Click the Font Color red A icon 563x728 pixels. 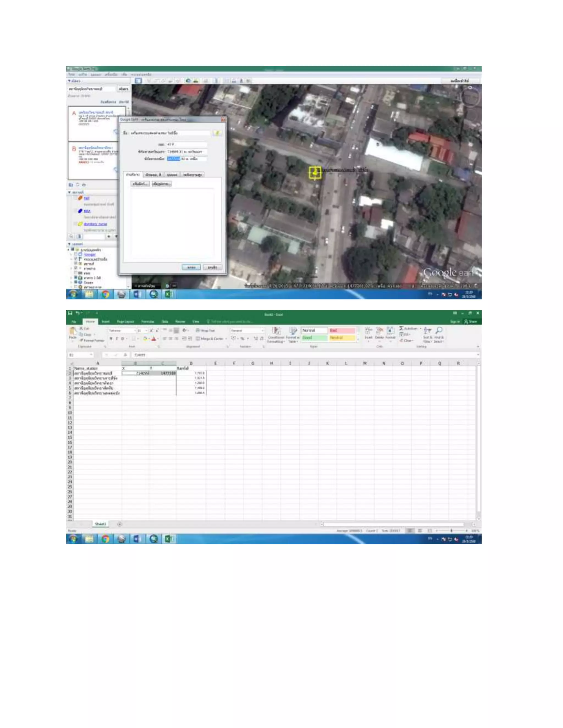153,339
